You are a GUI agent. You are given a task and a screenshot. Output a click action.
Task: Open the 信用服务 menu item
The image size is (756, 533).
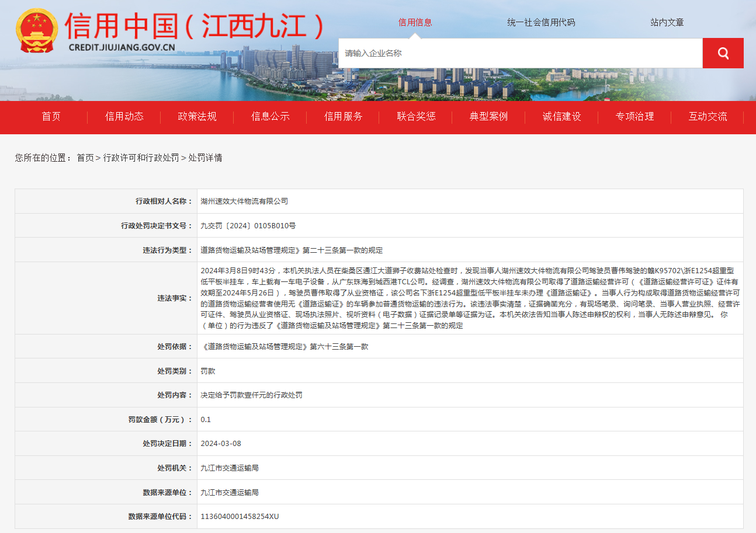tap(343, 116)
